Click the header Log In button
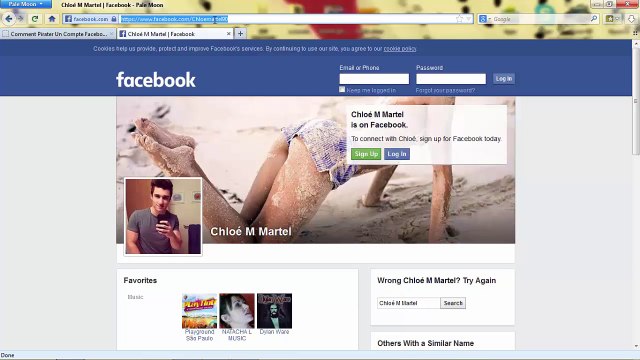 504,79
